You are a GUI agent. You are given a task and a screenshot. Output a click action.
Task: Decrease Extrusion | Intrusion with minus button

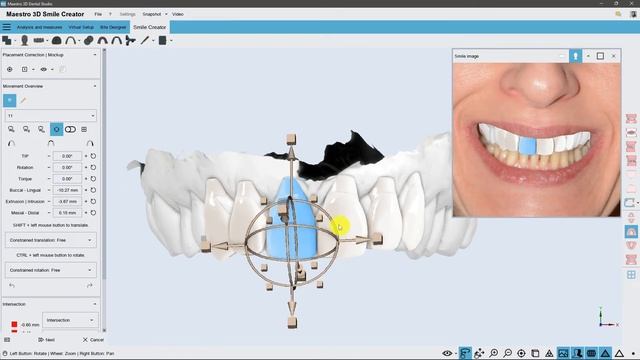(x=49, y=201)
